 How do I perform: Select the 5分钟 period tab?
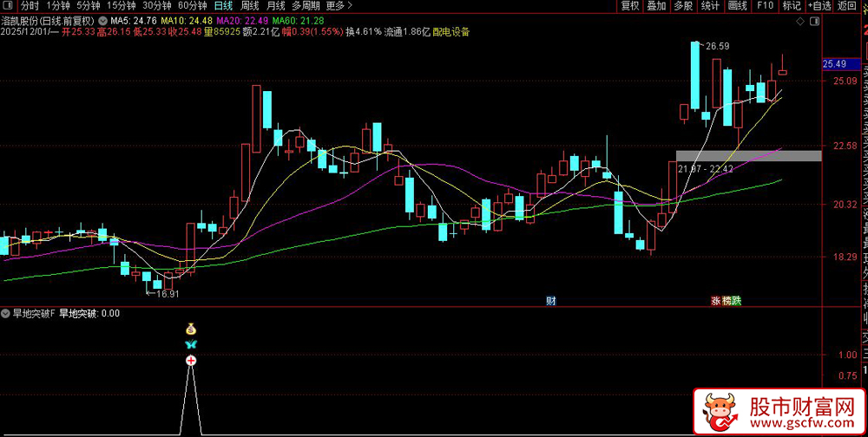[x=88, y=6]
